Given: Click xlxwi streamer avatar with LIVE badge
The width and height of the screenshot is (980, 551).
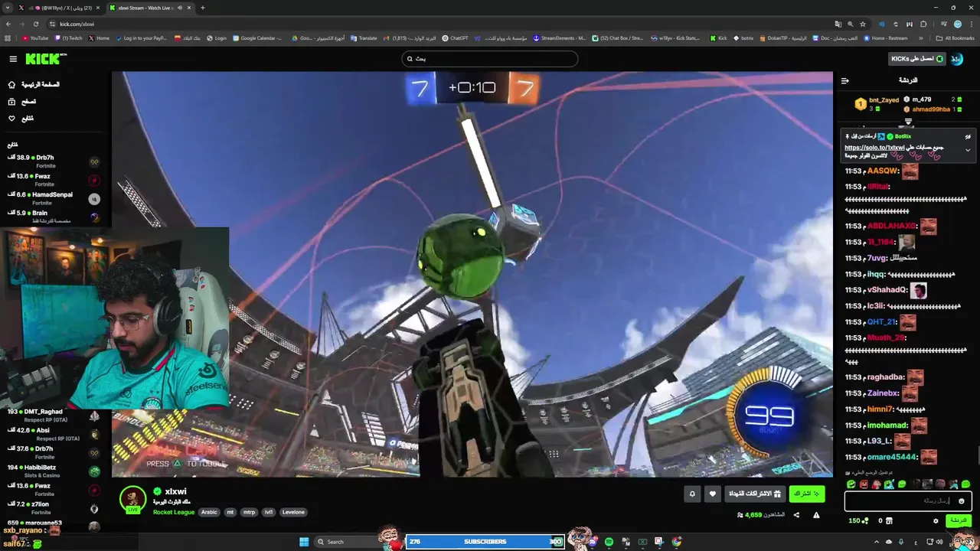Looking at the screenshot, I should 132,500.
